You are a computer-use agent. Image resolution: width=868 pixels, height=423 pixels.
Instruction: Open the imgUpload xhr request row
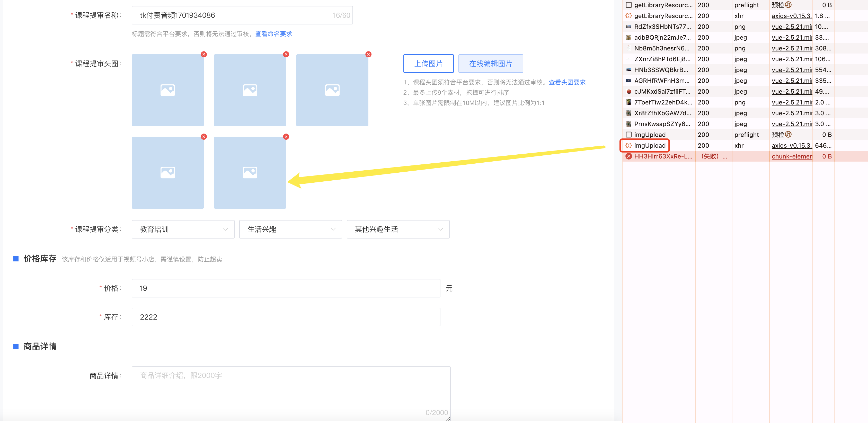[x=649, y=146]
